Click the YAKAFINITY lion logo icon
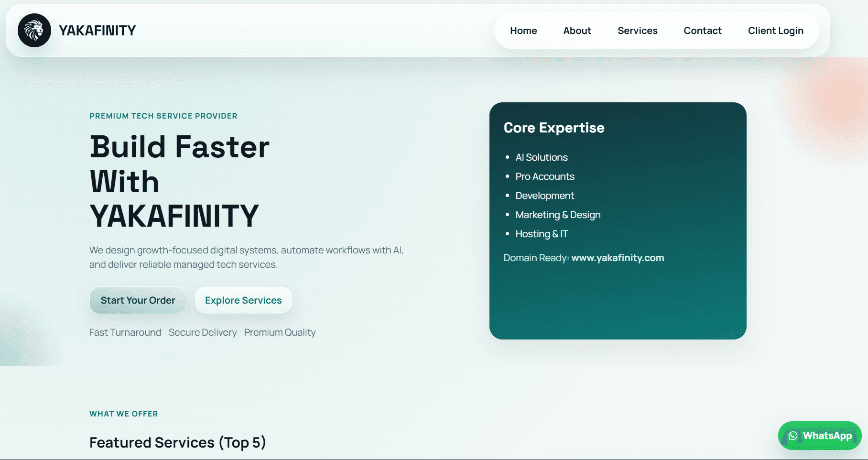868x460 pixels. pyautogui.click(x=34, y=31)
